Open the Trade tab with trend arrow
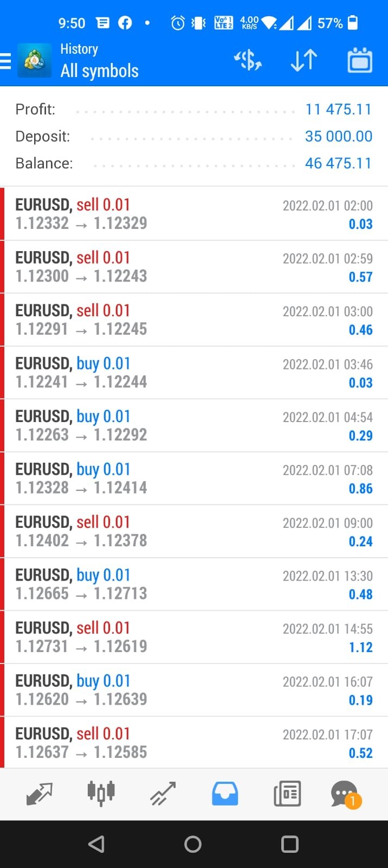 click(163, 794)
